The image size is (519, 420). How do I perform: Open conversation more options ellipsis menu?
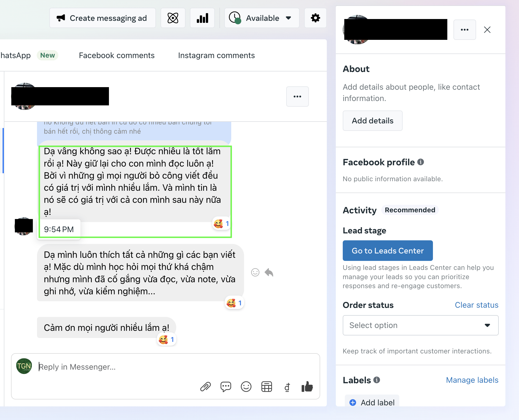(x=297, y=97)
